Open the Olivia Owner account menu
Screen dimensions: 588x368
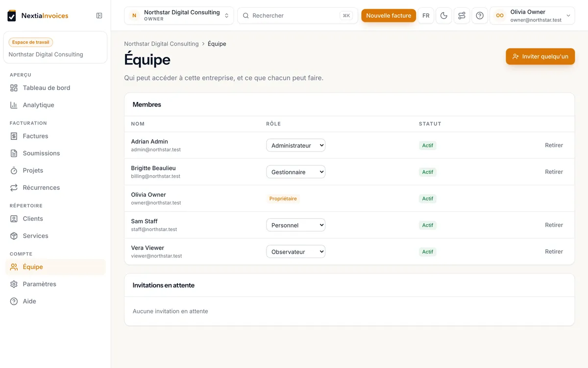pyautogui.click(x=532, y=16)
